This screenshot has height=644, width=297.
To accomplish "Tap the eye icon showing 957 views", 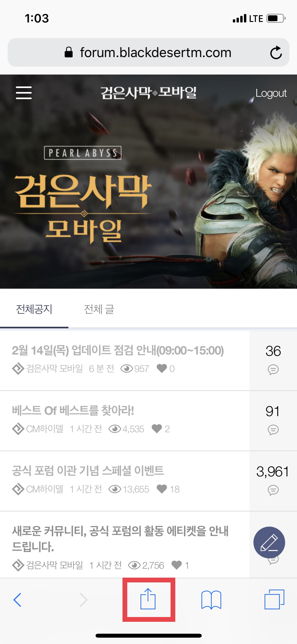I will click(127, 369).
